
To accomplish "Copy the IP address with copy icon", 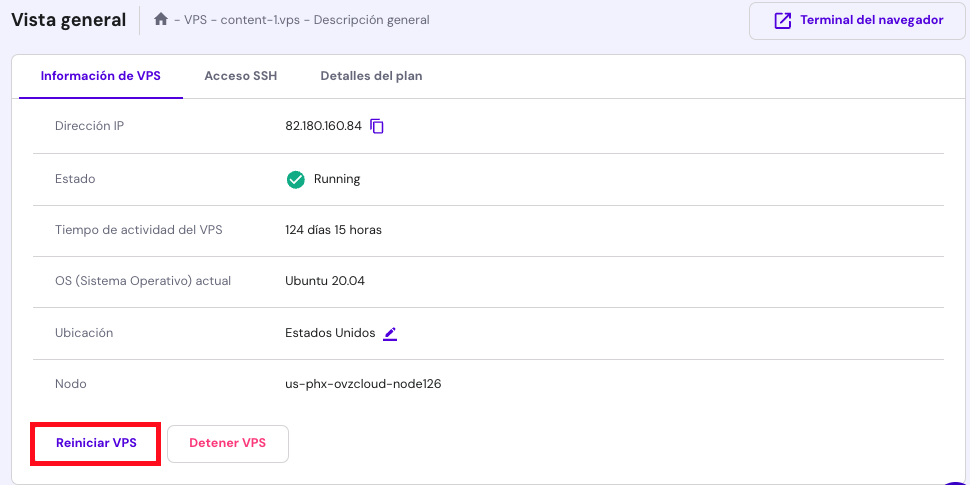I will pyautogui.click(x=377, y=126).
